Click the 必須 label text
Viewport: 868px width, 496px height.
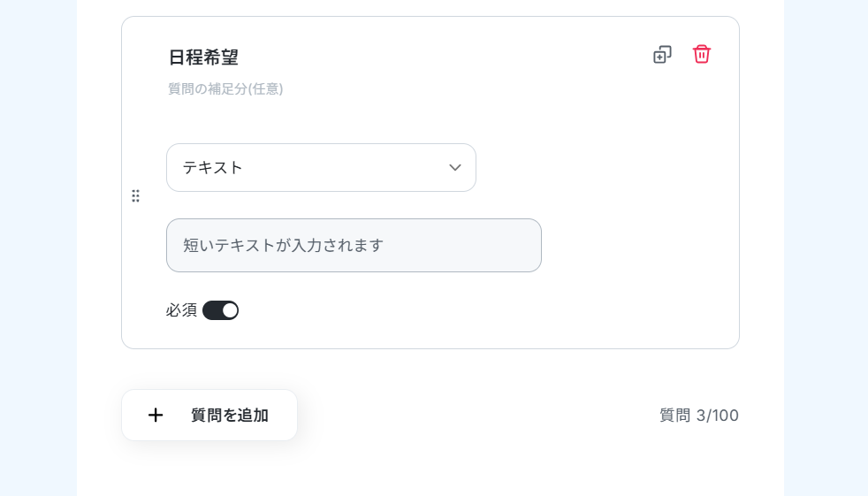[181, 310]
